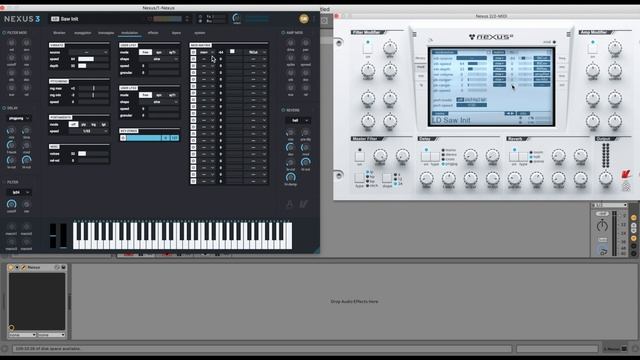Click the gold round icon at Nexus 3 top right
640x360 pixels.
[304, 18]
